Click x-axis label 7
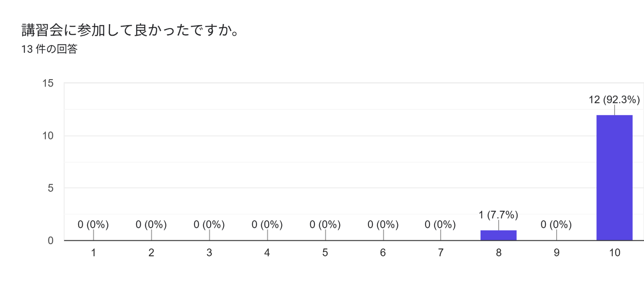Image resolution: width=644 pixels, height=306 pixels. coord(441,253)
